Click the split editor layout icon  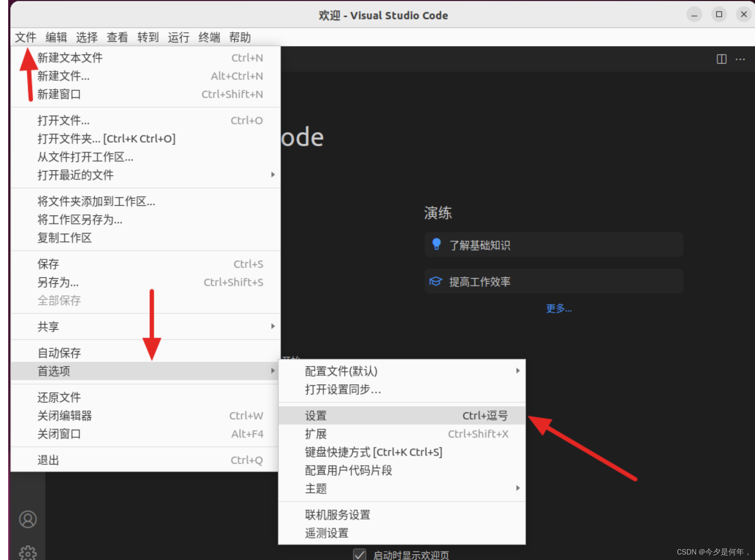[x=721, y=59]
